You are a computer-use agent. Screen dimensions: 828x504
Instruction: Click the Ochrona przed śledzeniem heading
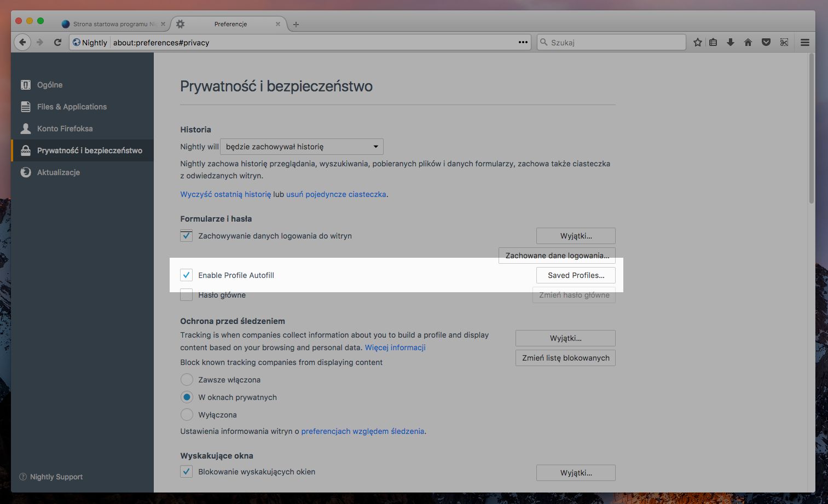(x=233, y=321)
